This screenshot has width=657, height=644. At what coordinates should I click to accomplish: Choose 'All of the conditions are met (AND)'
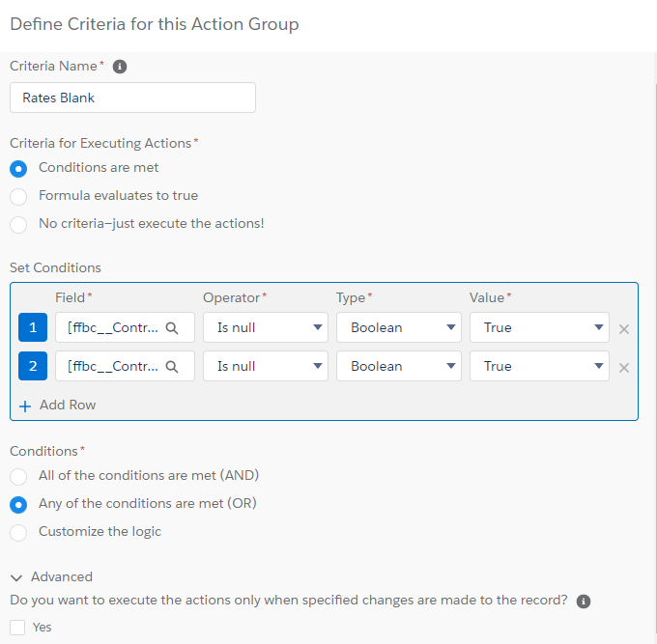pos(18,476)
